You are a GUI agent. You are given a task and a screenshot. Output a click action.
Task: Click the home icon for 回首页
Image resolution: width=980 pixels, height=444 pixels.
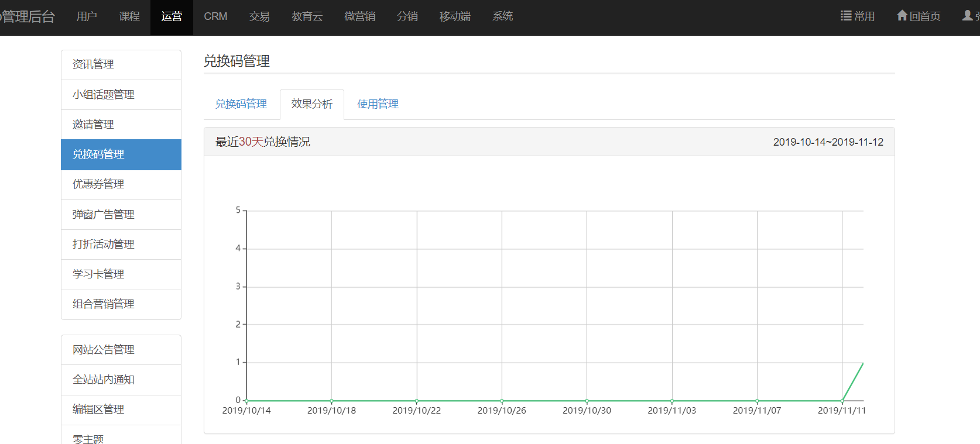(902, 16)
